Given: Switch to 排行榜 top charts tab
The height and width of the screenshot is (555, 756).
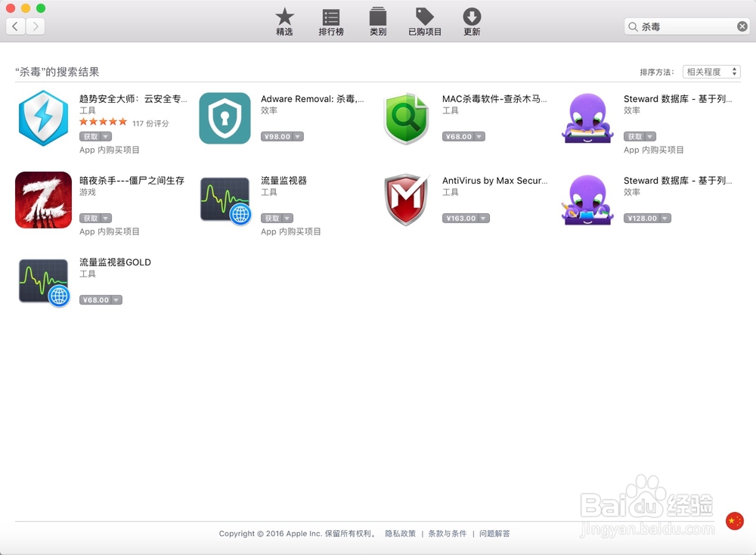Looking at the screenshot, I should coord(331,22).
